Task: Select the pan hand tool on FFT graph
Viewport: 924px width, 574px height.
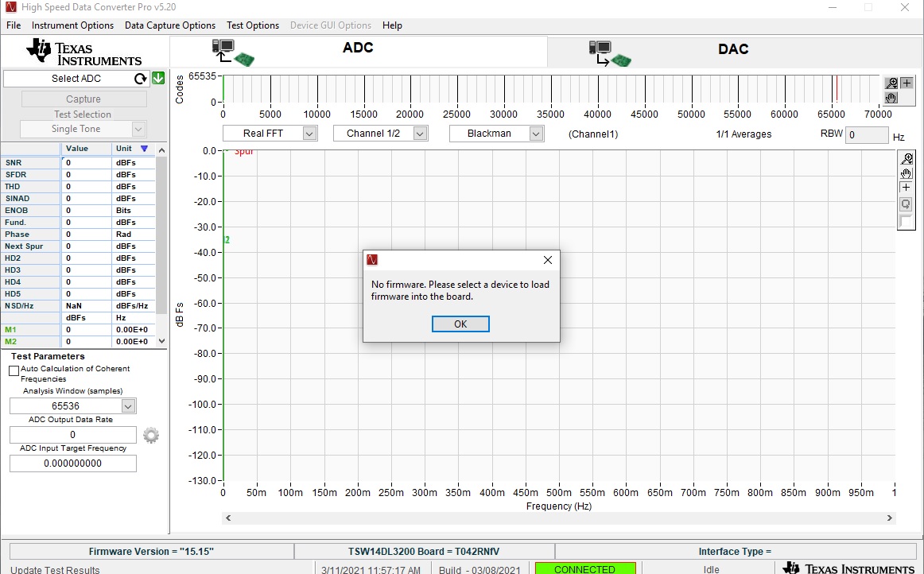Action: (x=906, y=173)
